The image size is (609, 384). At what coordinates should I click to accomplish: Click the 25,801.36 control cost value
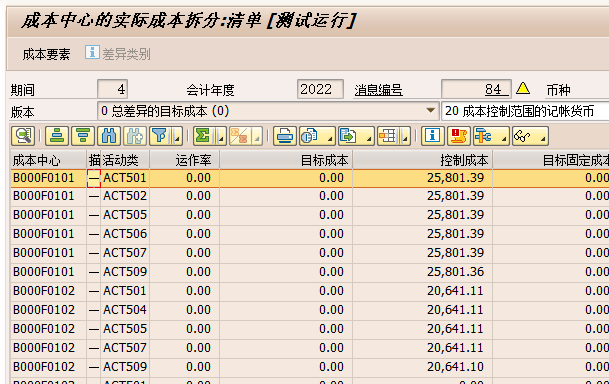coord(423,272)
